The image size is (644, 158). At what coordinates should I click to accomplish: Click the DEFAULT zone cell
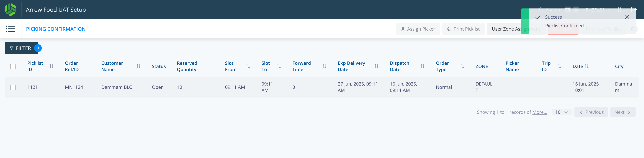[x=484, y=87]
